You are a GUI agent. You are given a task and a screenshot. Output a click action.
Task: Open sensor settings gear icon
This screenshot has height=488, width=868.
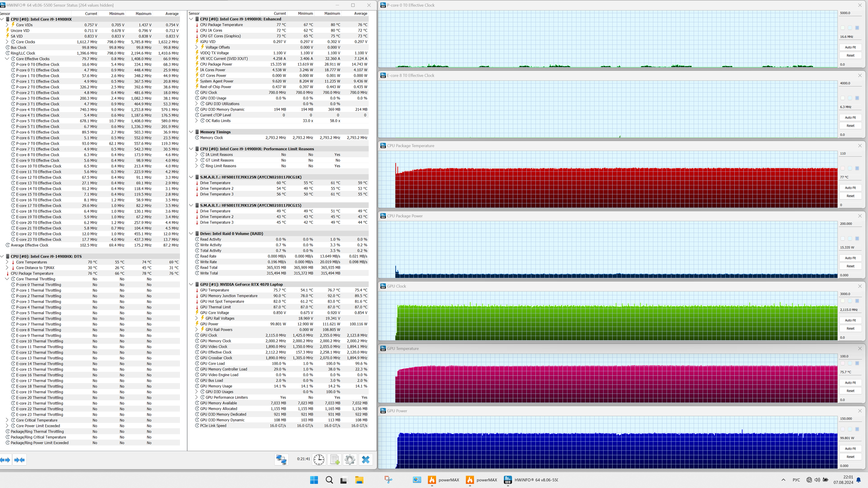click(x=350, y=459)
